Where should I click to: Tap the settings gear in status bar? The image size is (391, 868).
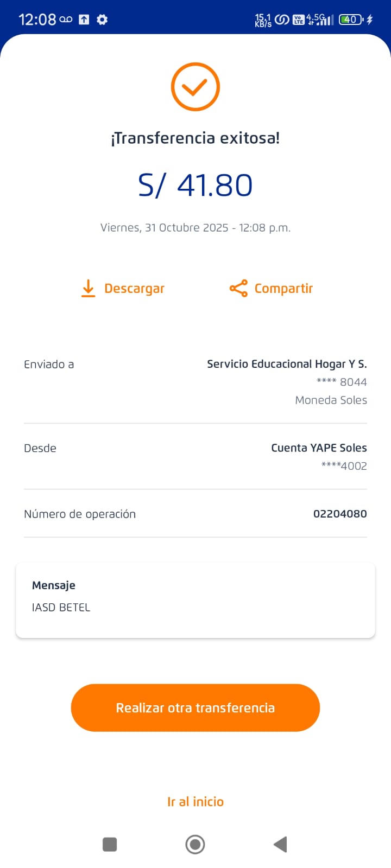coord(102,20)
